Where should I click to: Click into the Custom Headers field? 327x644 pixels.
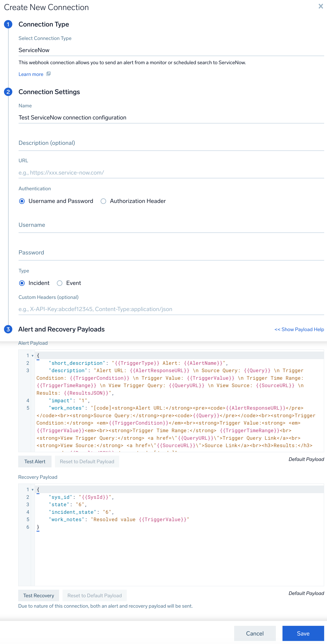click(171, 309)
